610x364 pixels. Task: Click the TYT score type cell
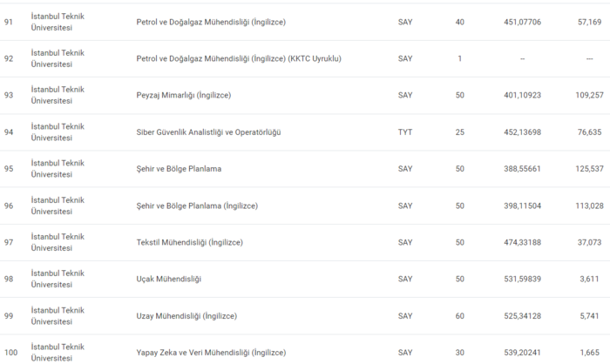405,132
